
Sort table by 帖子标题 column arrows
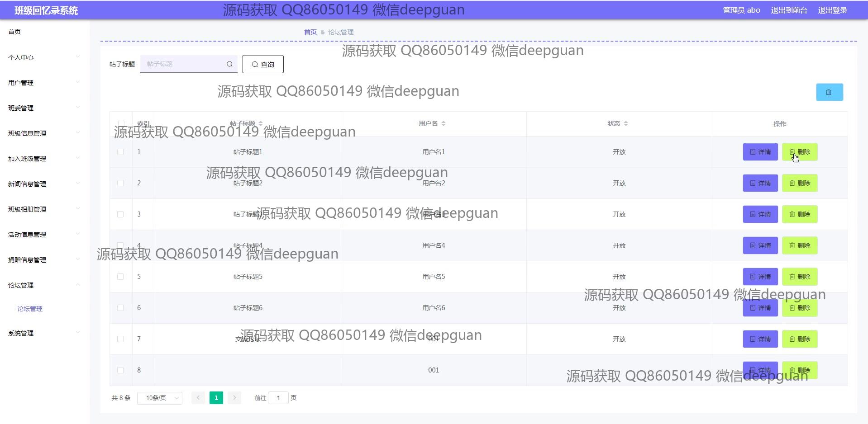(x=261, y=123)
